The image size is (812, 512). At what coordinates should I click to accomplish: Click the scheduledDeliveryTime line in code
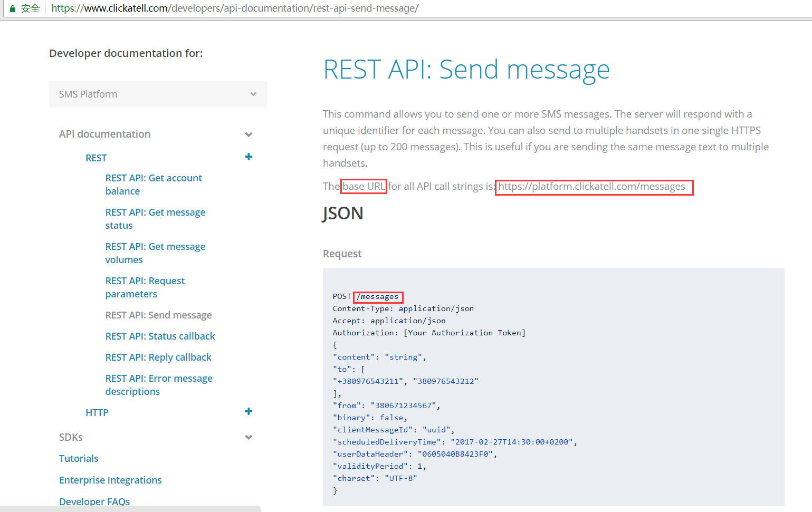click(x=455, y=442)
